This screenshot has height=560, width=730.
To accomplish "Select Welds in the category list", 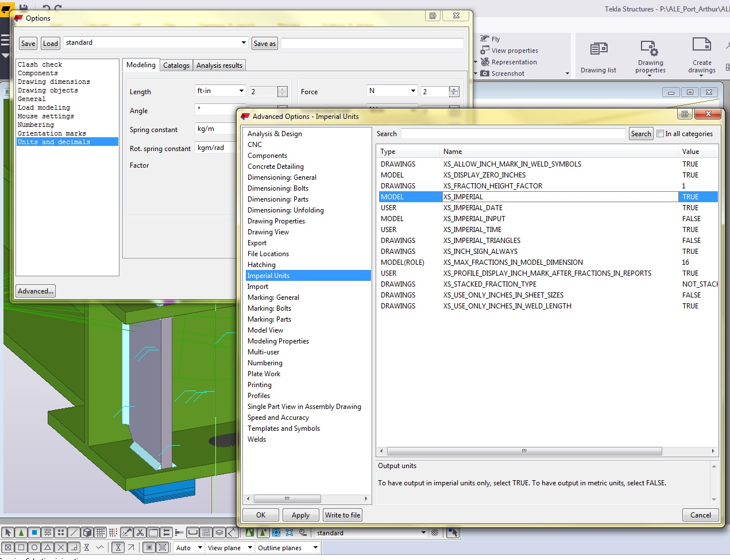I will (x=257, y=439).
